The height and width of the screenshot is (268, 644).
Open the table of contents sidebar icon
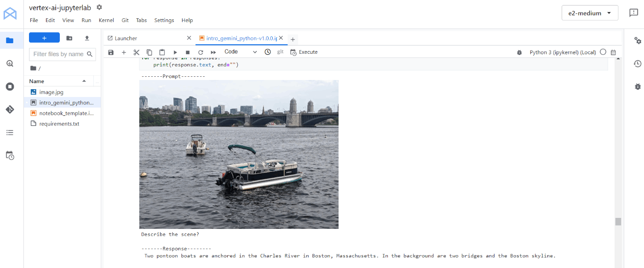coord(10,132)
